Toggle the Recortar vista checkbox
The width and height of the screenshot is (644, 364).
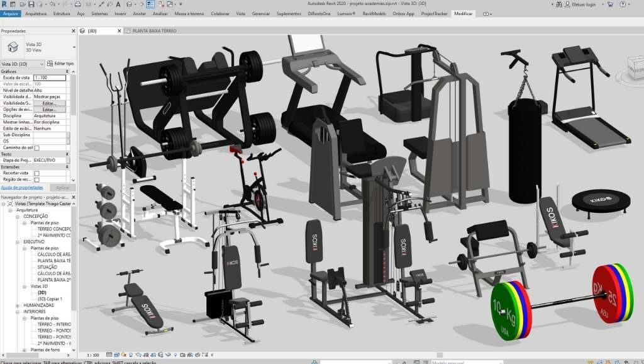coord(36,173)
